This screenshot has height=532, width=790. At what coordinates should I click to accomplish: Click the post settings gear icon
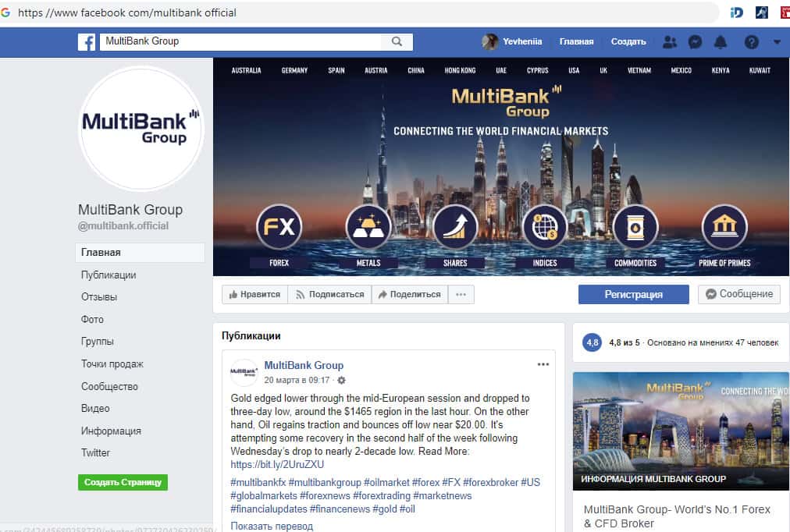(x=342, y=381)
